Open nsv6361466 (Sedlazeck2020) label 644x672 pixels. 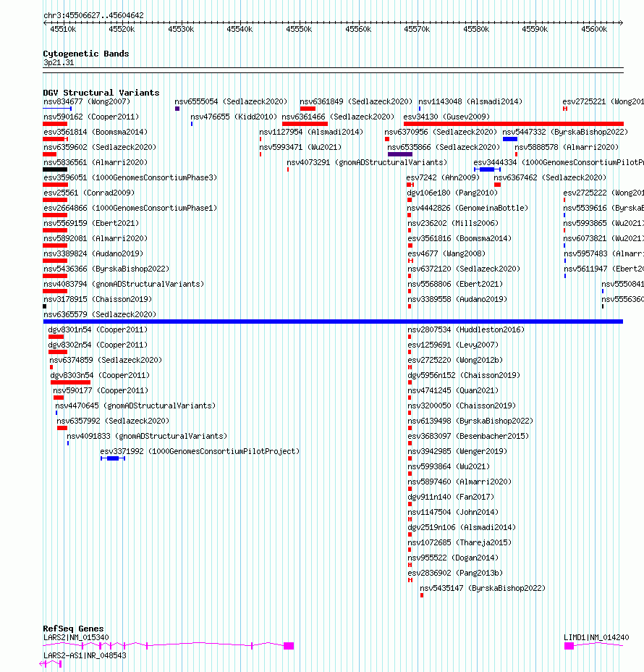point(338,117)
